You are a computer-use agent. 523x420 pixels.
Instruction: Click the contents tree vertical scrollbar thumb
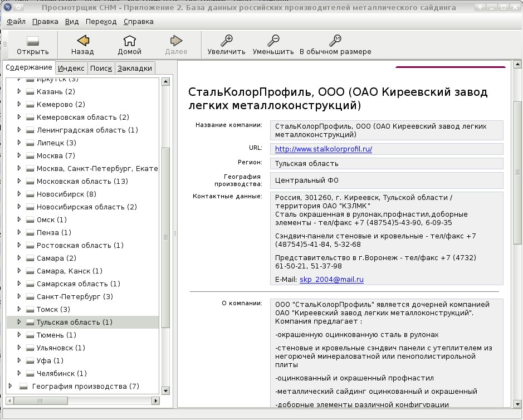point(165,237)
